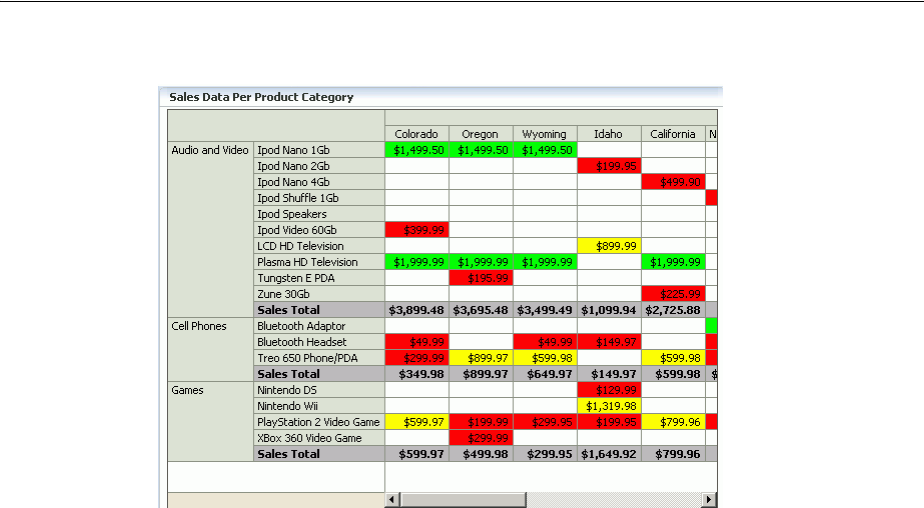Select the Ipod Nano 1Gb row header
Viewport: 924px width, 508px height.
click(x=319, y=150)
